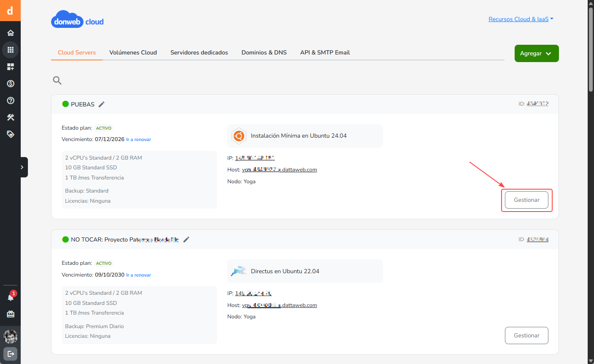Open the home icon in sidebar
The width and height of the screenshot is (594, 364).
coord(11,33)
